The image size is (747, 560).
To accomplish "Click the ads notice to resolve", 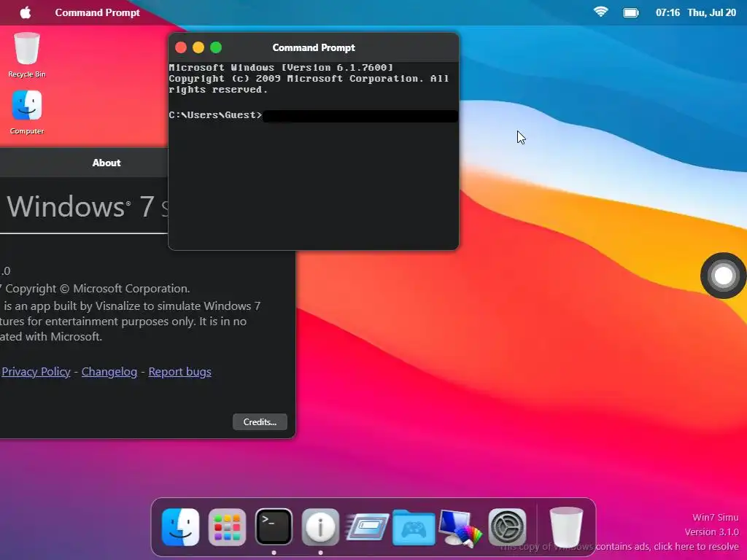I will click(x=619, y=547).
